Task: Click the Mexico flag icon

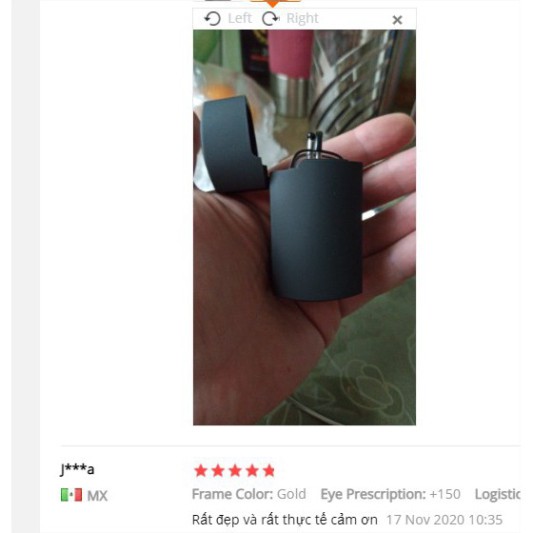Action: click(71, 495)
